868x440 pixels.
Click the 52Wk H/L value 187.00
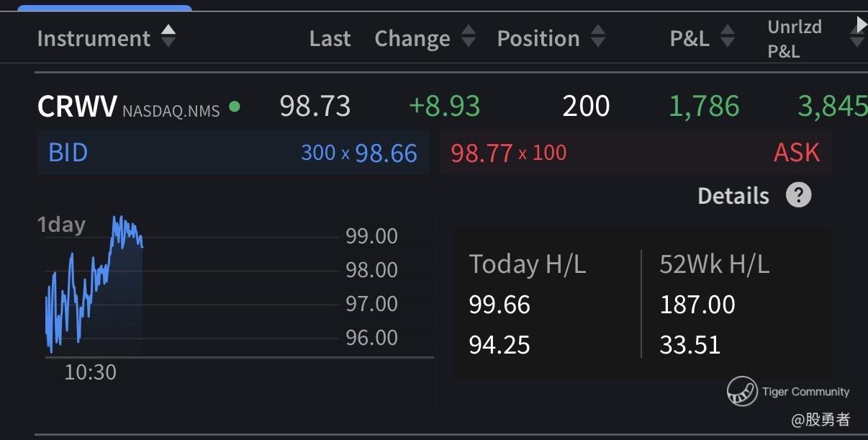tap(697, 305)
